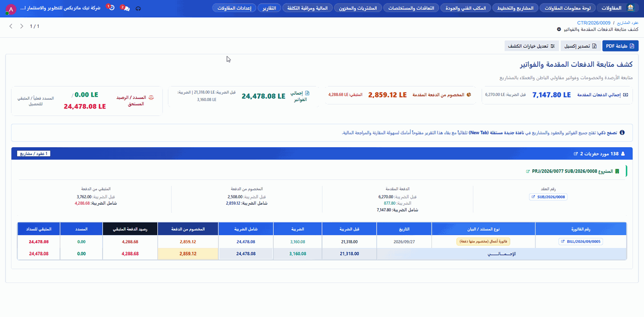Open إعدادات المقاولات menu

pos(234,8)
